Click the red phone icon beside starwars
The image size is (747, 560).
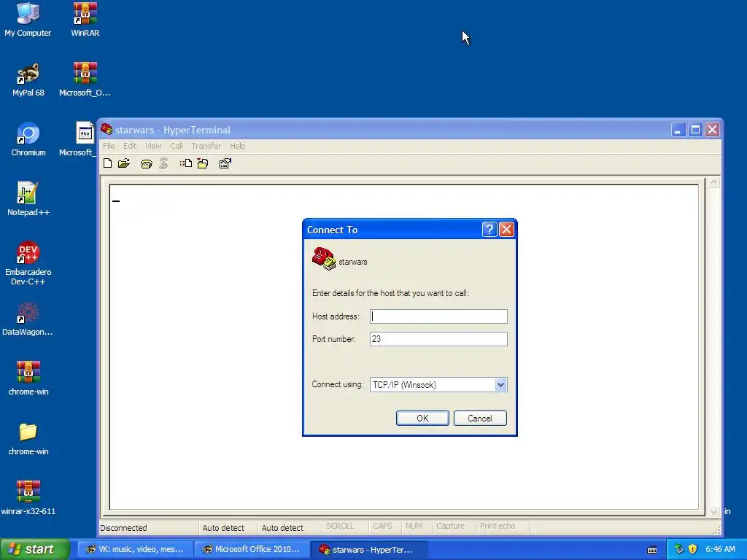tap(323, 259)
